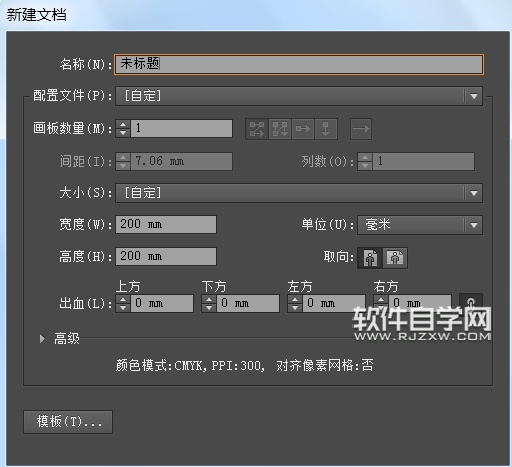Decrease 左方 left bleed value

(x=295, y=308)
